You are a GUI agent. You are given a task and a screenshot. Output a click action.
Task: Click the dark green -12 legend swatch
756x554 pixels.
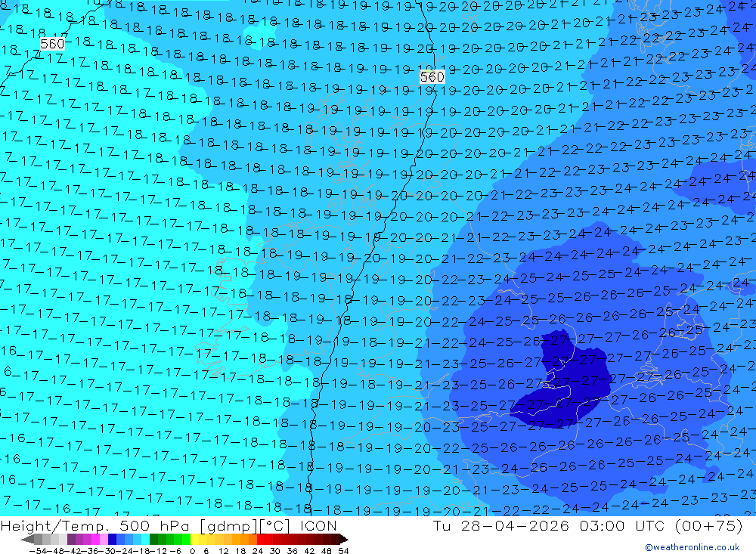point(153,539)
